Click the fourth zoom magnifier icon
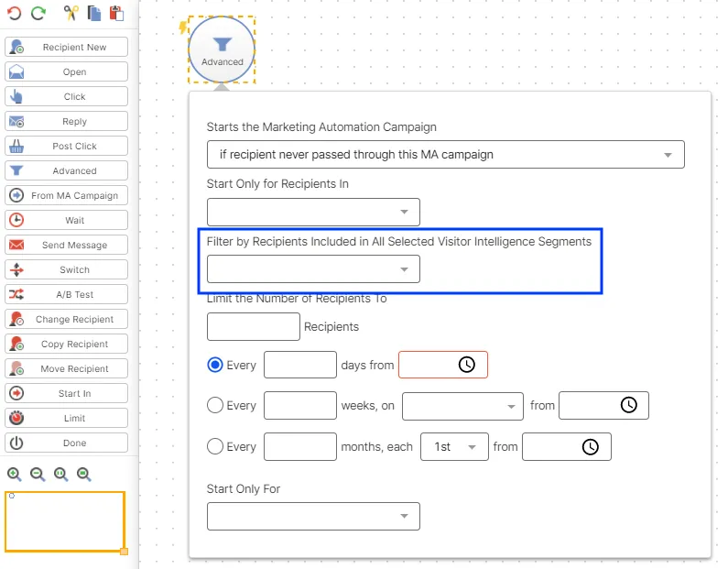Screen dimensions: 728x569 click(x=84, y=474)
